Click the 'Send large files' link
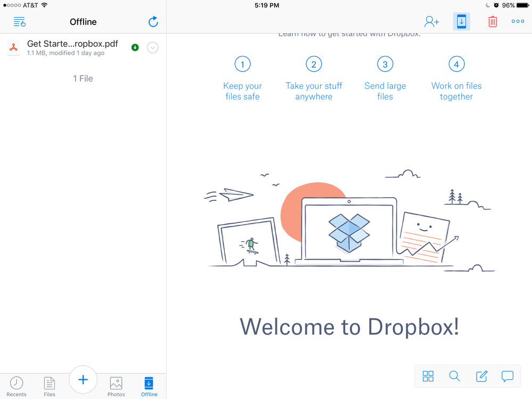Screen dimensions: 532x399 pyautogui.click(x=385, y=91)
